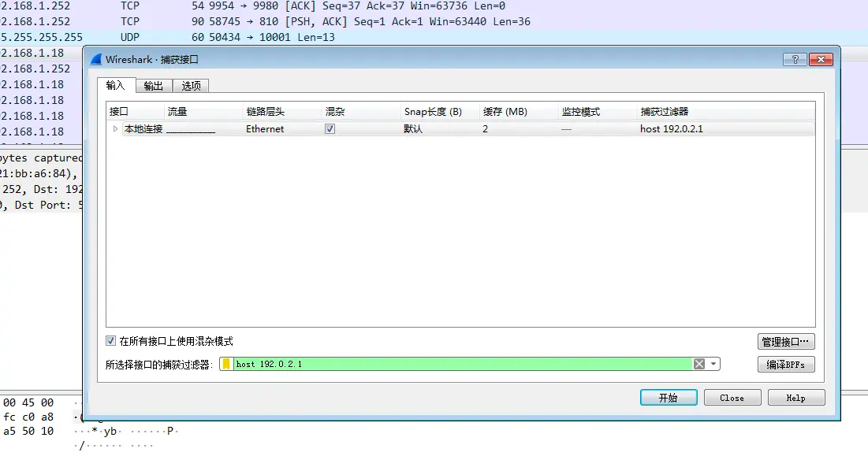The height and width of the screenshot is (456, 868).
Task: Select the 输入 tab
Action: click(x=116, y=86)
